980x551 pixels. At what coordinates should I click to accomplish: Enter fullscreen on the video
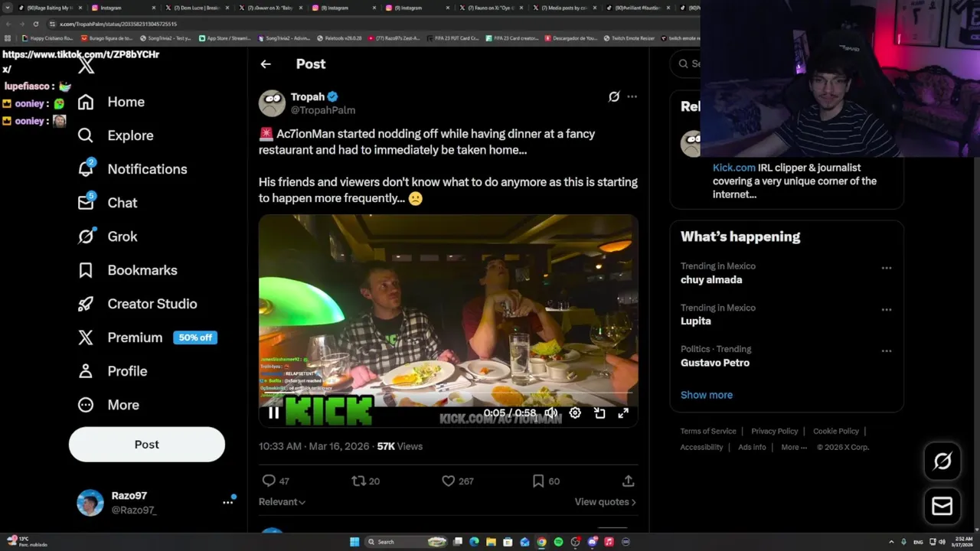point(623,413)
